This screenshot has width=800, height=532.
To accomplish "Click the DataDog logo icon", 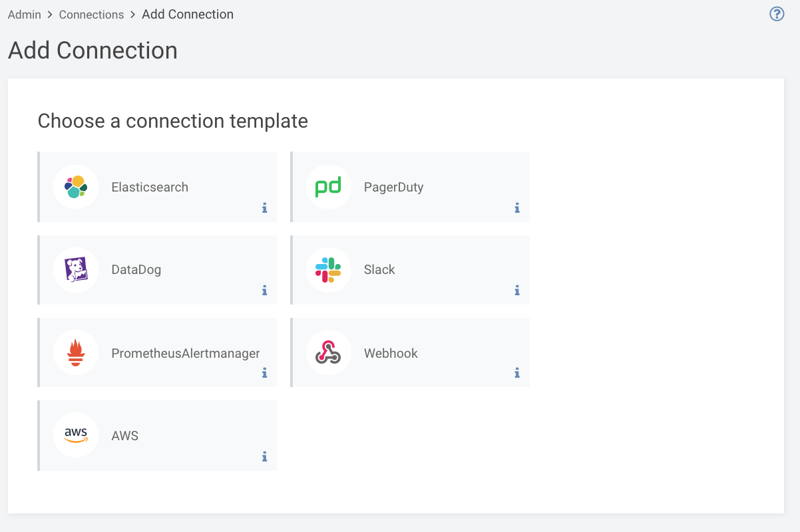I will tap(76, 269).
